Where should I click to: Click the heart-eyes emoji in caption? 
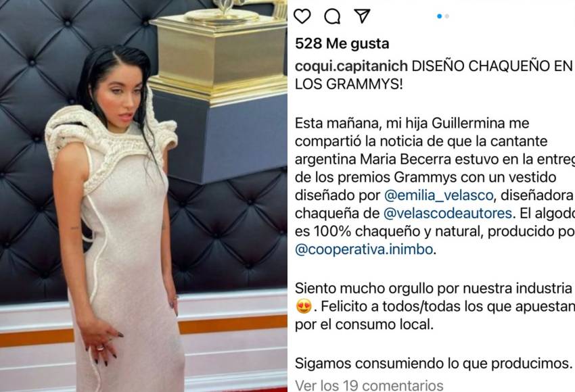304,306
